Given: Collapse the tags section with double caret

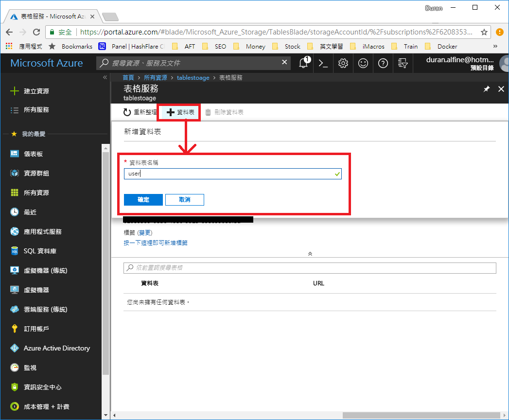Looking at the screenshot, I should 310,253.
